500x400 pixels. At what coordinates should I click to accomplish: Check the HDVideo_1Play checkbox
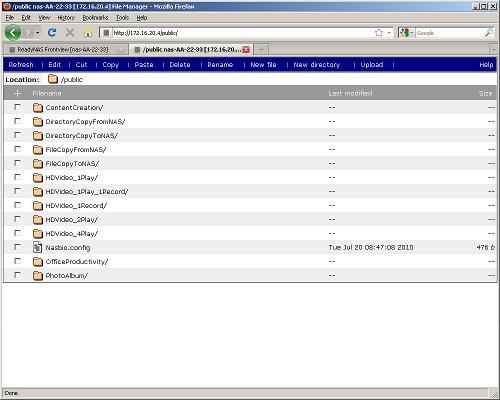(17, 177)
